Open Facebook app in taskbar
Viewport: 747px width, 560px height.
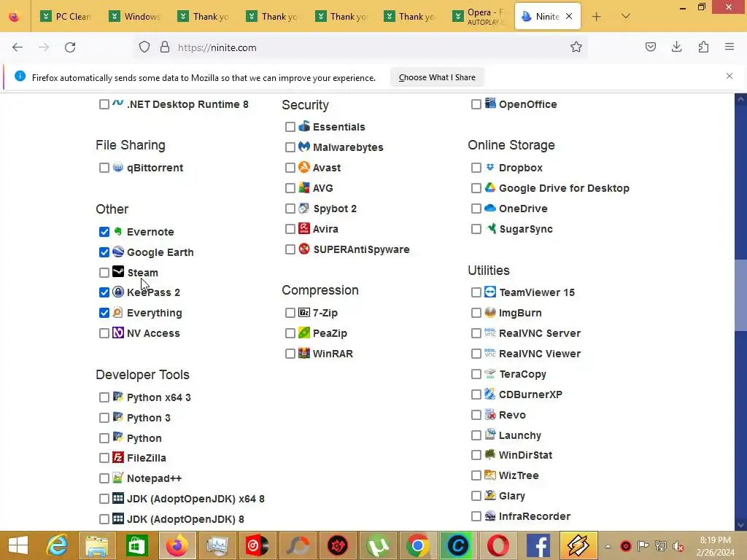(538, 545)
